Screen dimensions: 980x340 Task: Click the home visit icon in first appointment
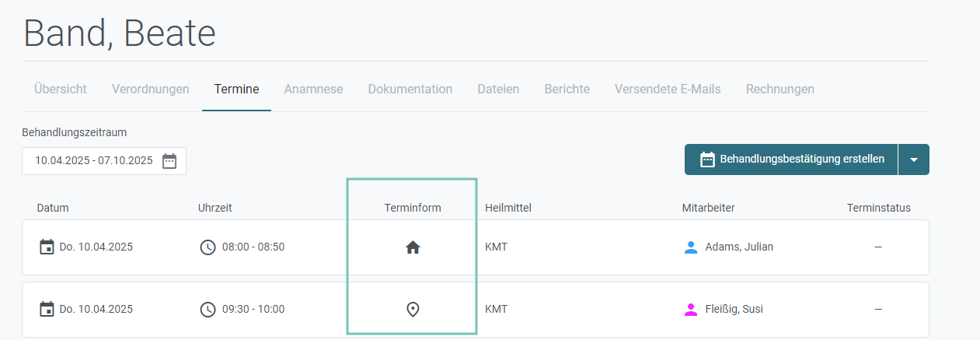[x=413, y=247]
